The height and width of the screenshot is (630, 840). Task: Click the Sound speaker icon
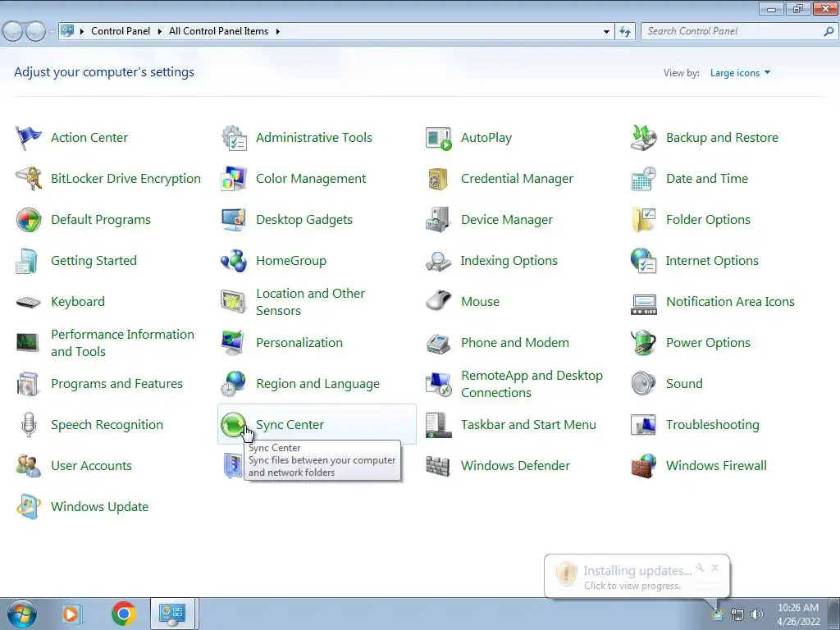coord(643,384)
